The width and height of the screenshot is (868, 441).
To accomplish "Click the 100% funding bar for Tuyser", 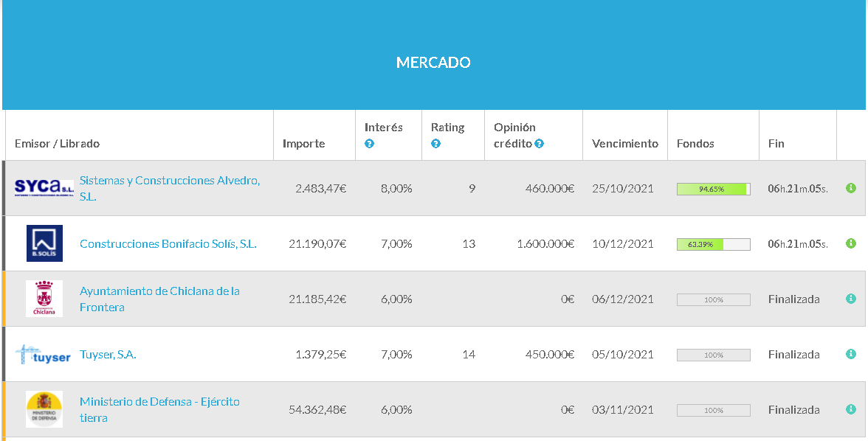I will [714, 355].
